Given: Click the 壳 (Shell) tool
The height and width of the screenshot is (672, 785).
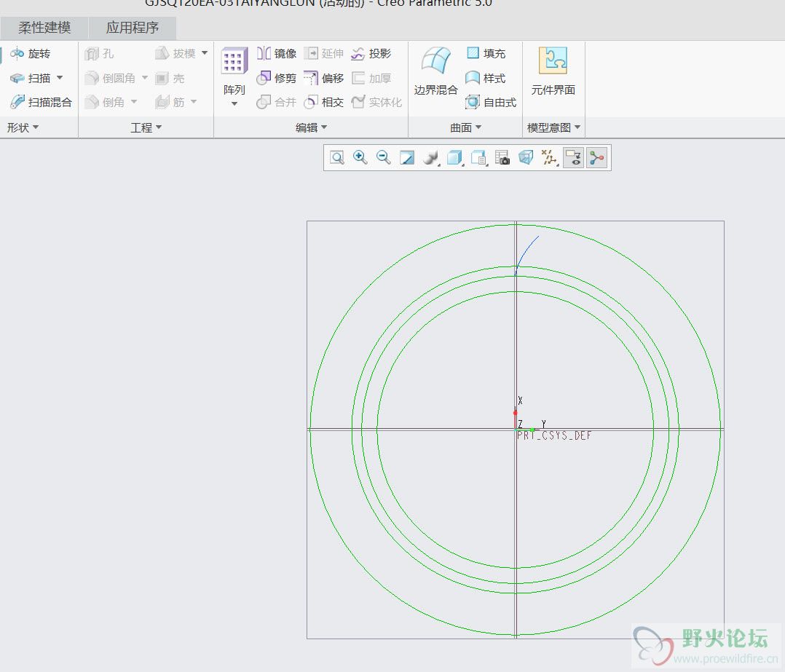Looking at the screenshot, I should coord(170,78).
